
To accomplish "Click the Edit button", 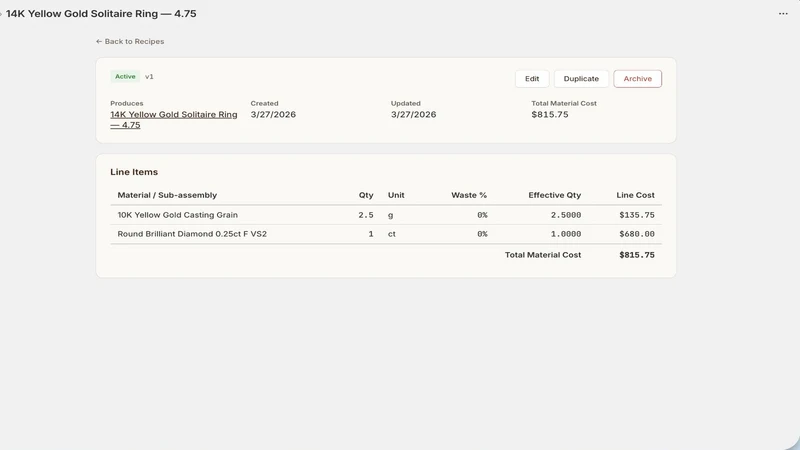I will coord(532,79).
